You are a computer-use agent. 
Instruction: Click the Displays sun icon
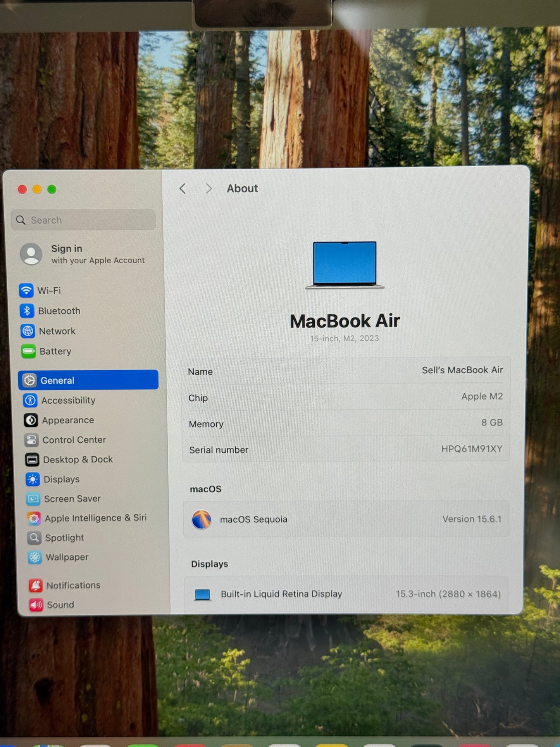click(x=33, y=479)
